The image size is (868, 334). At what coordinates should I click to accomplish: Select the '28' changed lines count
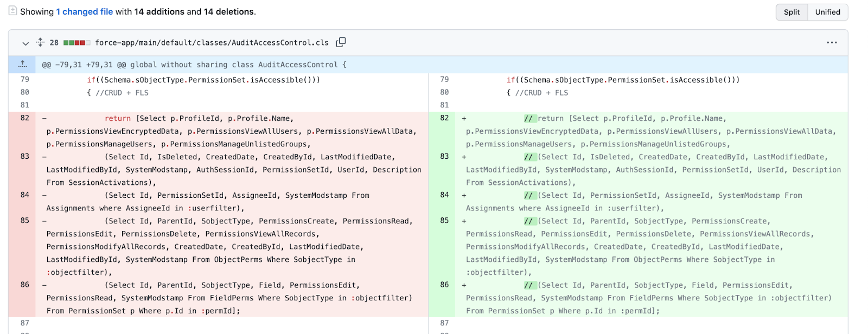pos(54,42)
